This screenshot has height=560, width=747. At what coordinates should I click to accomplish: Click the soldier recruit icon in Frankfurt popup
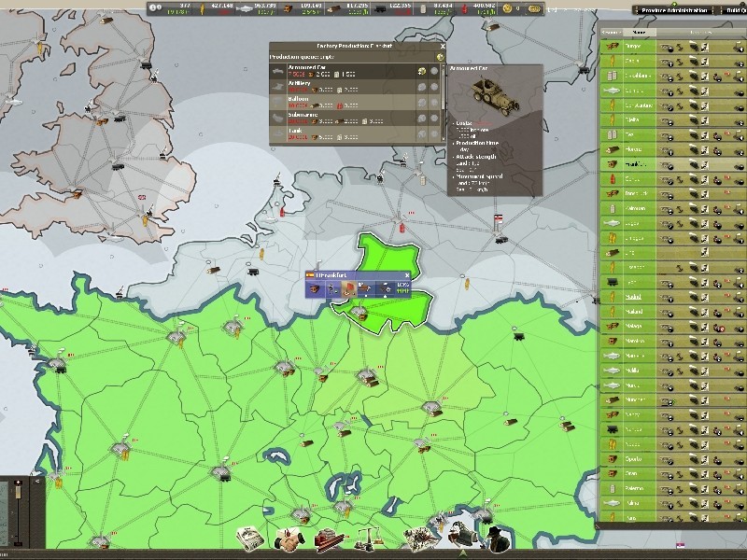click(x=332, y=288)
